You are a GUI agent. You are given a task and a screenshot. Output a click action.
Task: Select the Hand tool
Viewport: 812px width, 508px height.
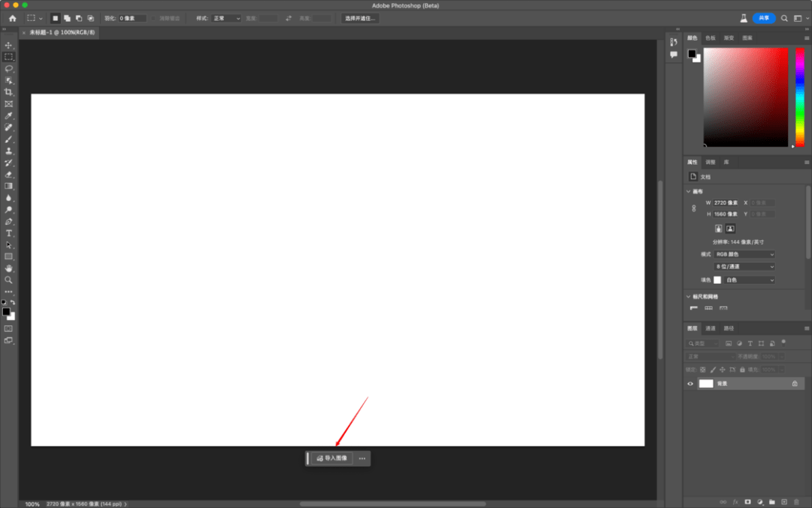(x=9, y=269)
